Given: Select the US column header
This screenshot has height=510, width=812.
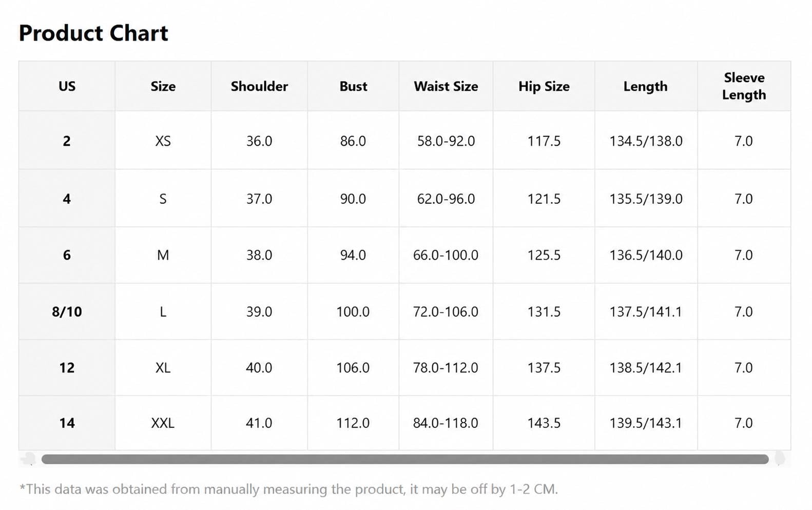Looking at the screenshot, I should pyautogui.click(x=67, y=86).
